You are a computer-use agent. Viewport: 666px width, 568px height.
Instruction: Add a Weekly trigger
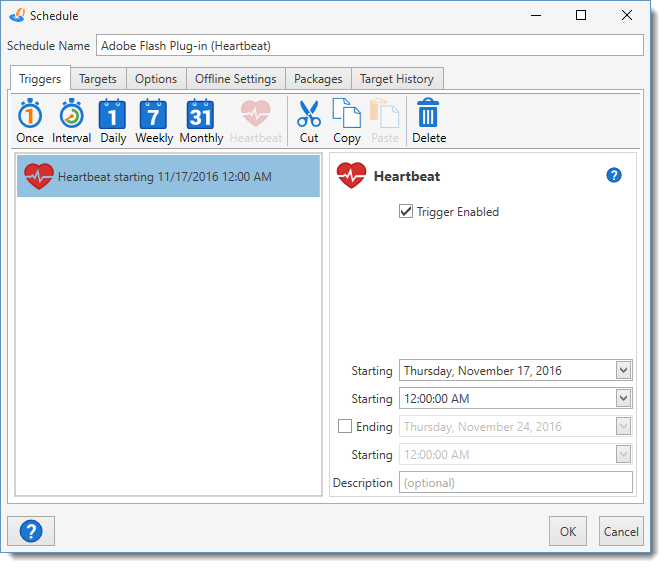tap(154, 121)
